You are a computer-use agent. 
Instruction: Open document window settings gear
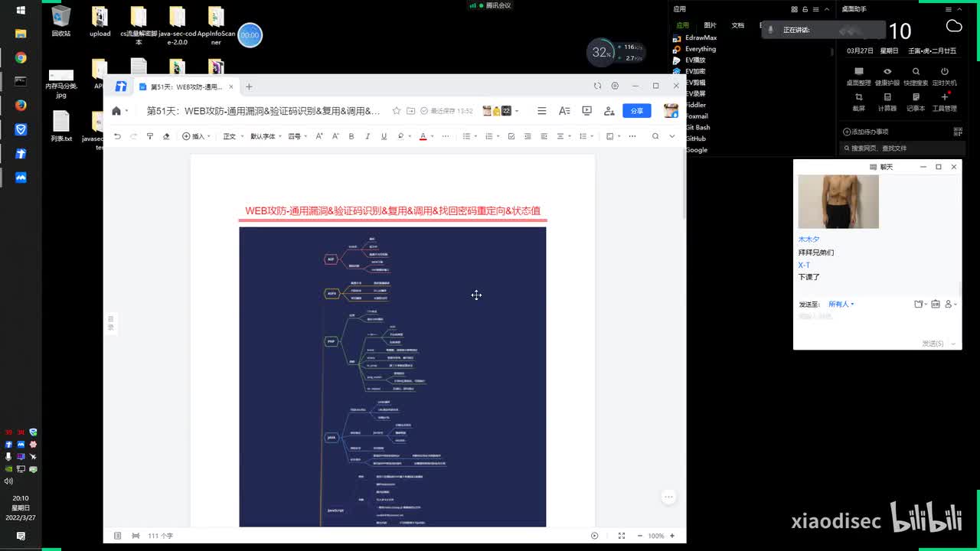pyautogui.click(x=615, y=86)
